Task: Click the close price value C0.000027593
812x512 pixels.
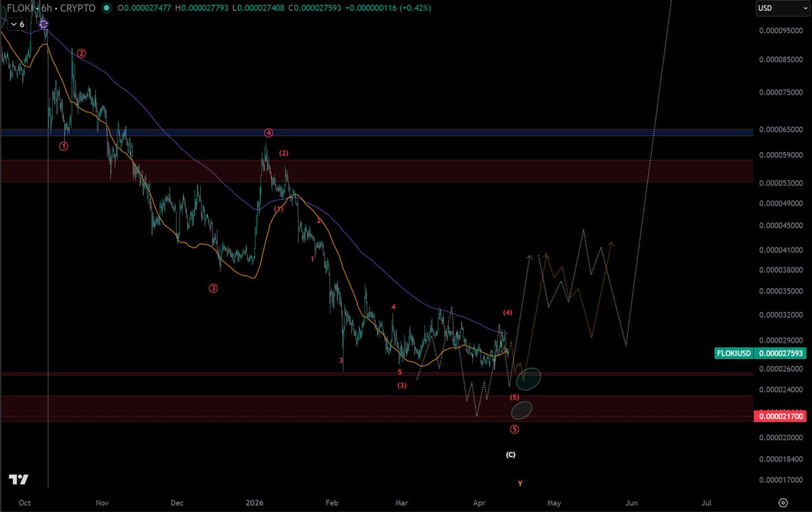Action: pos(315,8)
